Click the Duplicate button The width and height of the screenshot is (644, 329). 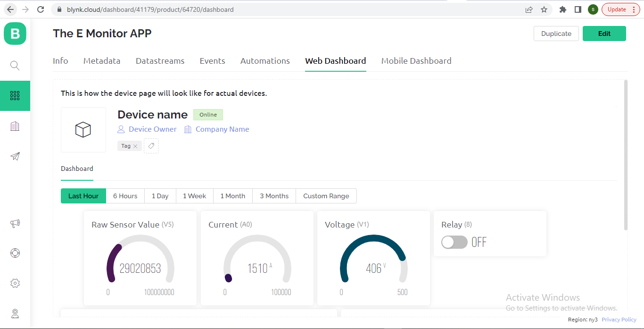(556, 34)
